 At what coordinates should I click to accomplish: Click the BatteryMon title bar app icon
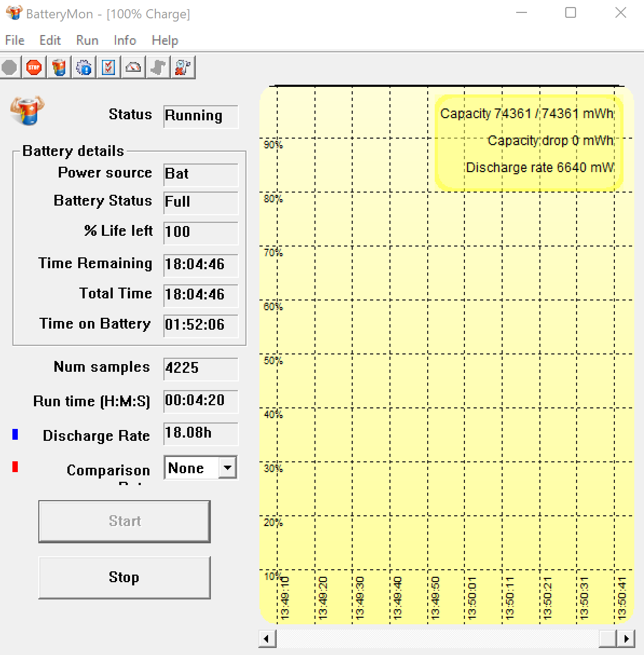tap(13, 13)
